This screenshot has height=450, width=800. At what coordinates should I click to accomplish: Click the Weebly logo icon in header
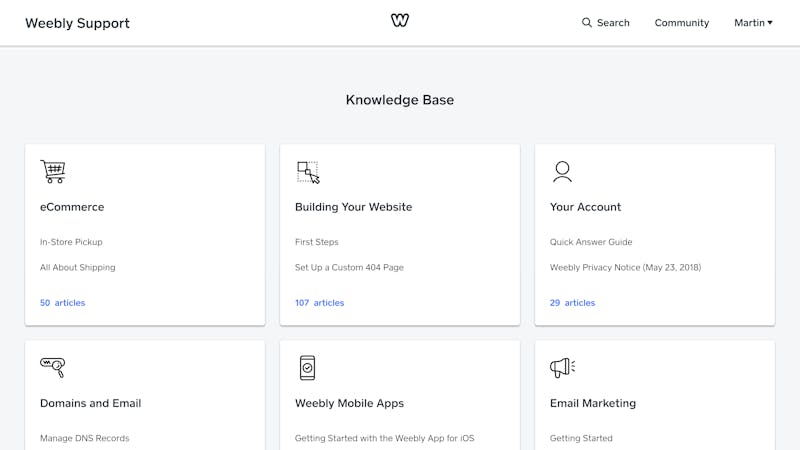[x=400, y=20]
